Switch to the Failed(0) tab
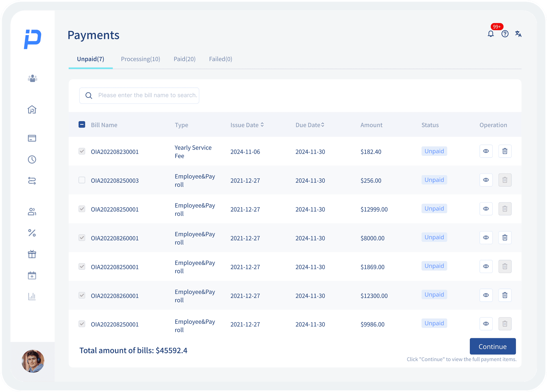The width and height of the screenshot is (547, 392). 221,59
